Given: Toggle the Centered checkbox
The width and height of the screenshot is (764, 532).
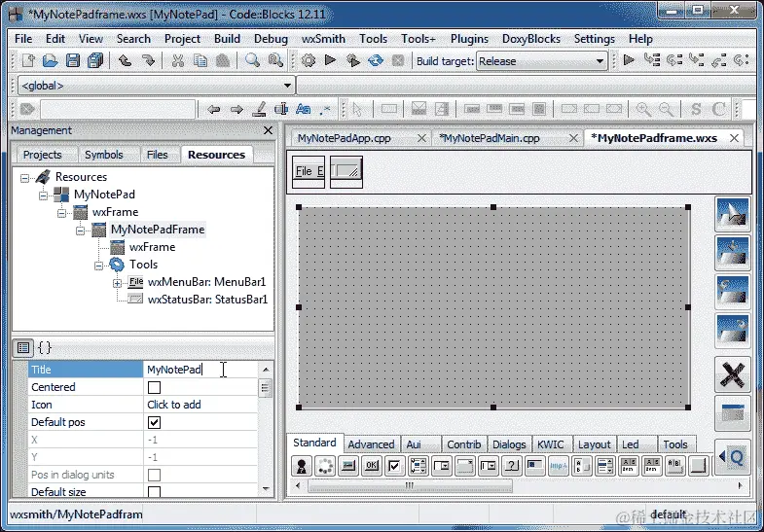Looking at the screenshot, I should pos(154,387).
